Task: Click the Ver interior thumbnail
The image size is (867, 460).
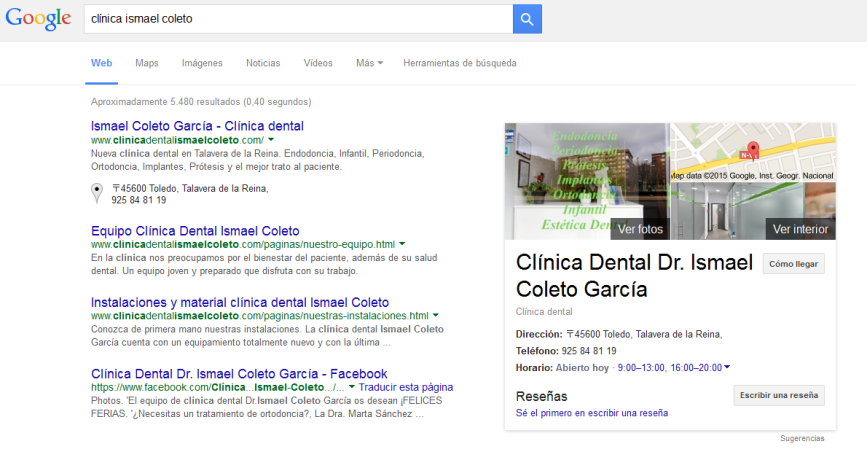Action: 753,211
